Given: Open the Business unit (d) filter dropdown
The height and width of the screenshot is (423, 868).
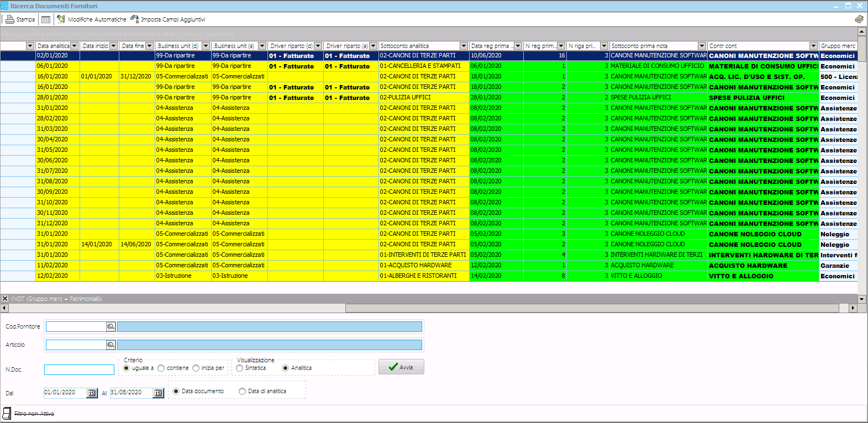Looking at the screenshot, I should point(206,46).
